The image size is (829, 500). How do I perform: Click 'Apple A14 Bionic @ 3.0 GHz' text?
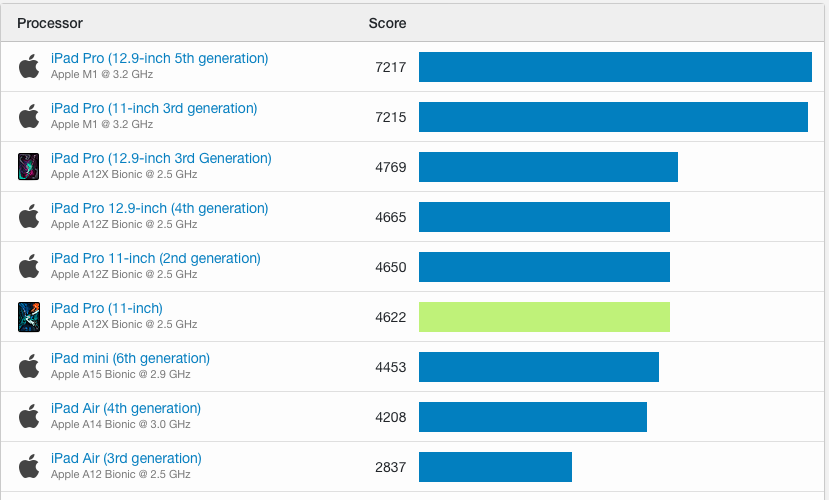(121, 424)
